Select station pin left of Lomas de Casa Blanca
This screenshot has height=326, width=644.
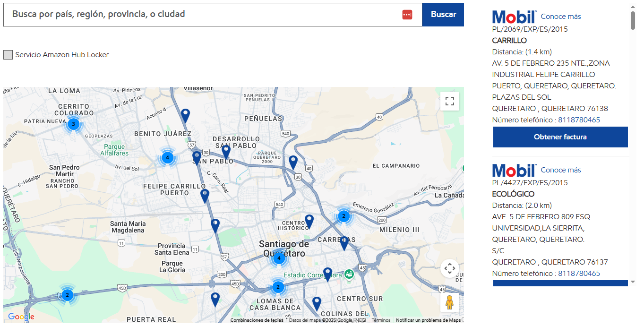(x=215, y=299)
